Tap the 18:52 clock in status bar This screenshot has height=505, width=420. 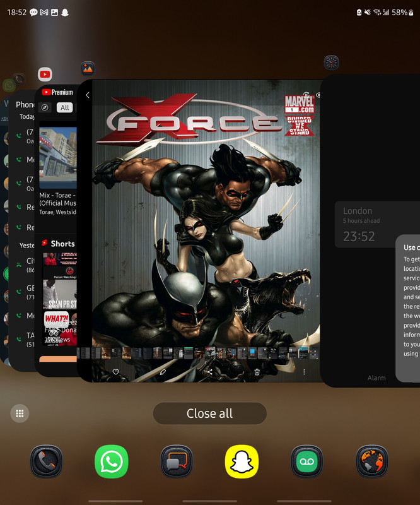(x=17, y=12)
